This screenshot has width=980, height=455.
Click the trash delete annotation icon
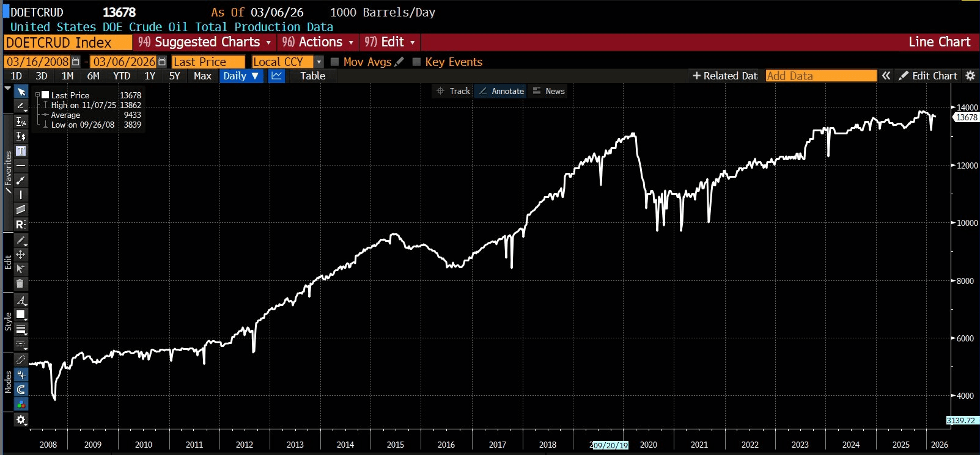20,283
